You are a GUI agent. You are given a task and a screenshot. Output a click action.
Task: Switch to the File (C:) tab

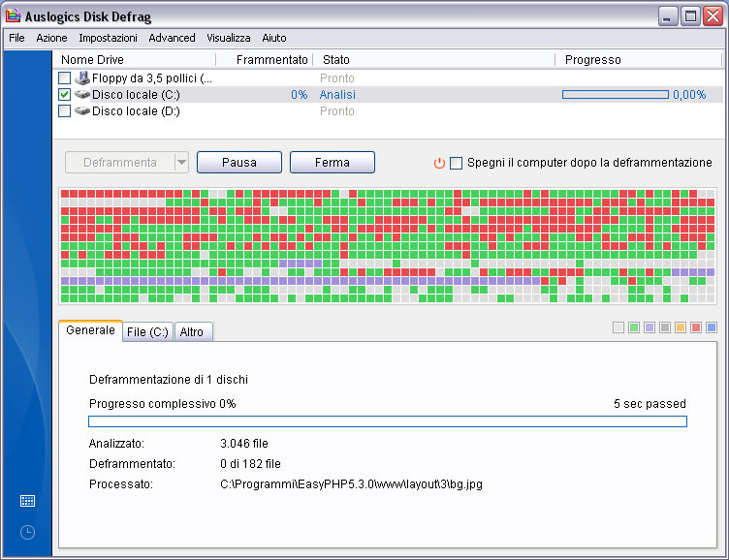point(147,331)
